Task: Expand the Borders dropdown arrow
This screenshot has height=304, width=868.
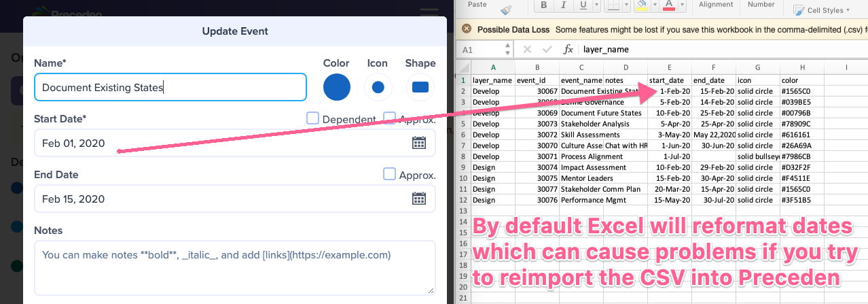Action: click(625, 5)
